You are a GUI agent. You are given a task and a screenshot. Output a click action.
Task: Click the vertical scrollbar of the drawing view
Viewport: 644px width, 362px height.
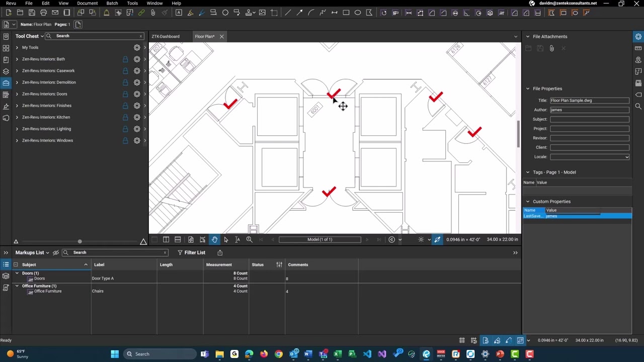tap(518, 134)
